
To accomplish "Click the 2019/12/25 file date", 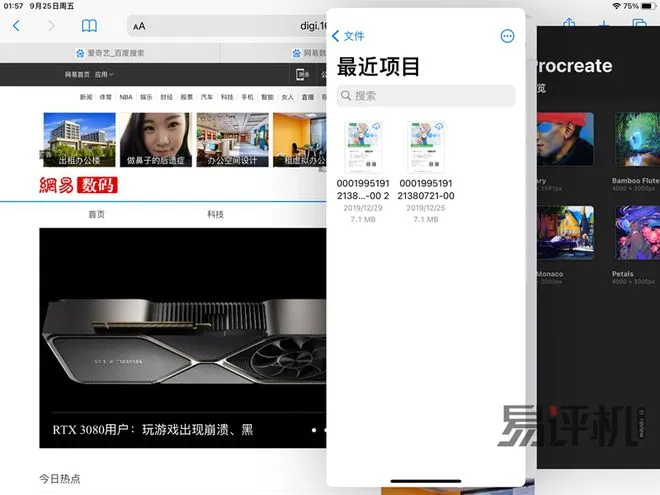I will [x=426, y=208].
